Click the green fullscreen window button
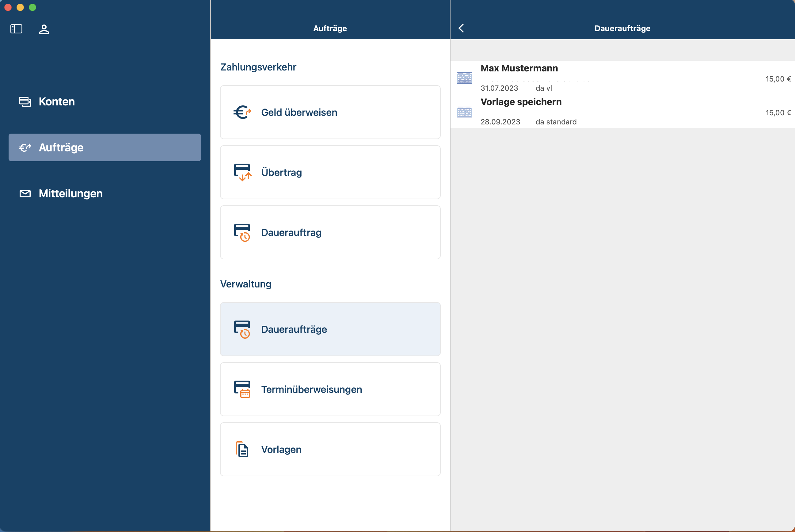The width and height of the screenshot is (795, 532). 32,7
